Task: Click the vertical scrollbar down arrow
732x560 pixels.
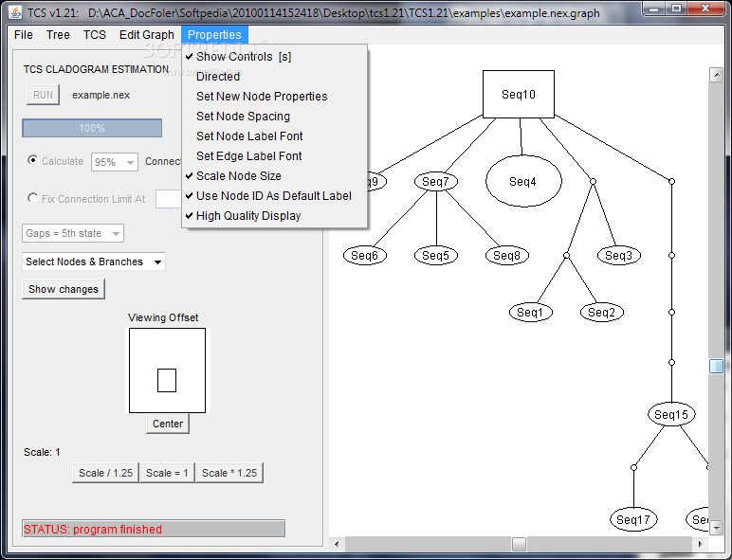Action: click(x=716, y=528)
